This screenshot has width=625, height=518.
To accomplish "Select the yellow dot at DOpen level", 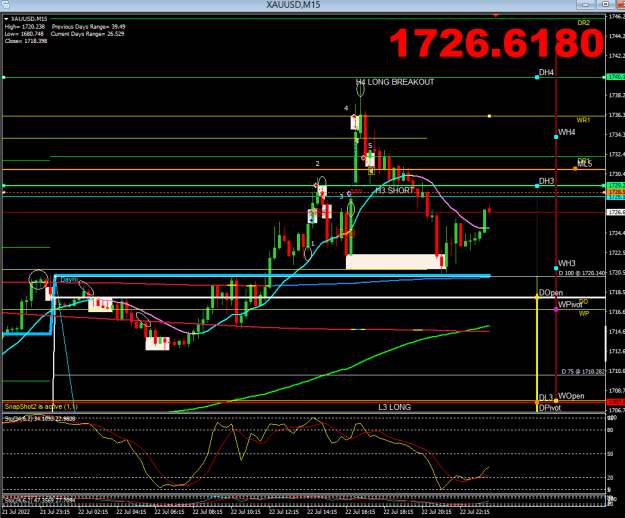I will pyautogui.click(x=537, y=297).
